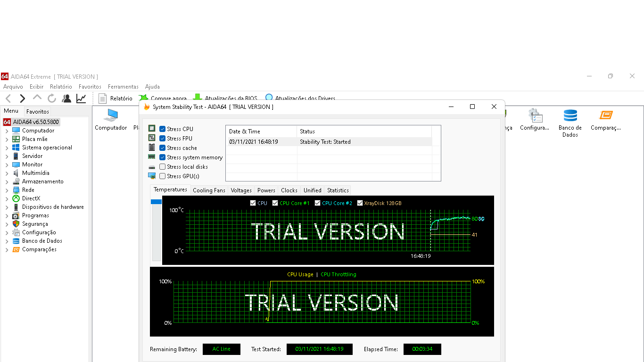
Task: Expand the Placa mãe tree node
Action: [x=7, y=139]
